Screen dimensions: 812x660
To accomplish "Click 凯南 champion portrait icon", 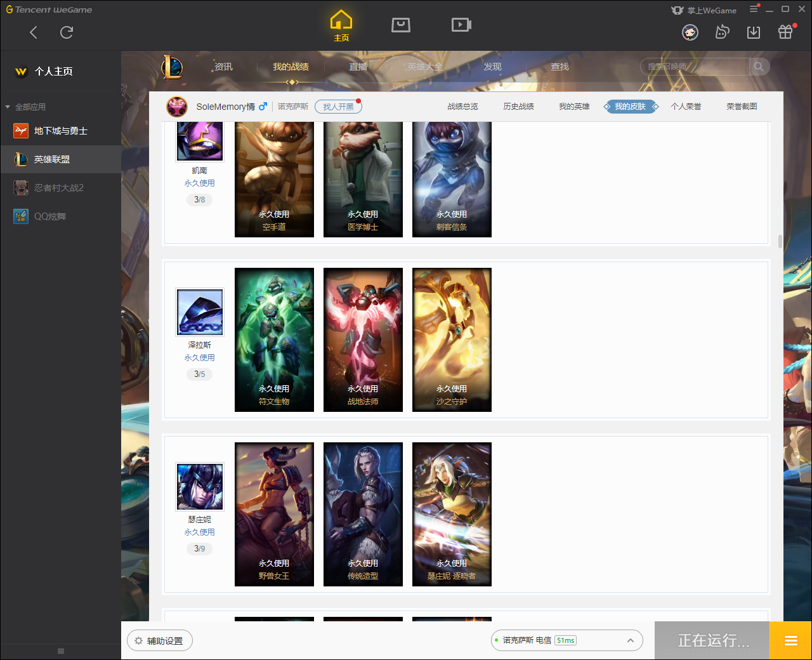I will click(200, 141).
